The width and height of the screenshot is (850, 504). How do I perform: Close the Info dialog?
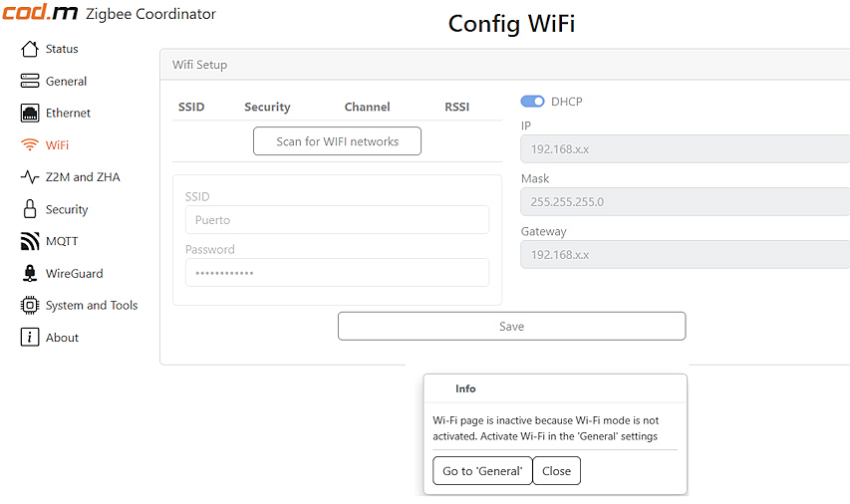coord(557,471)
